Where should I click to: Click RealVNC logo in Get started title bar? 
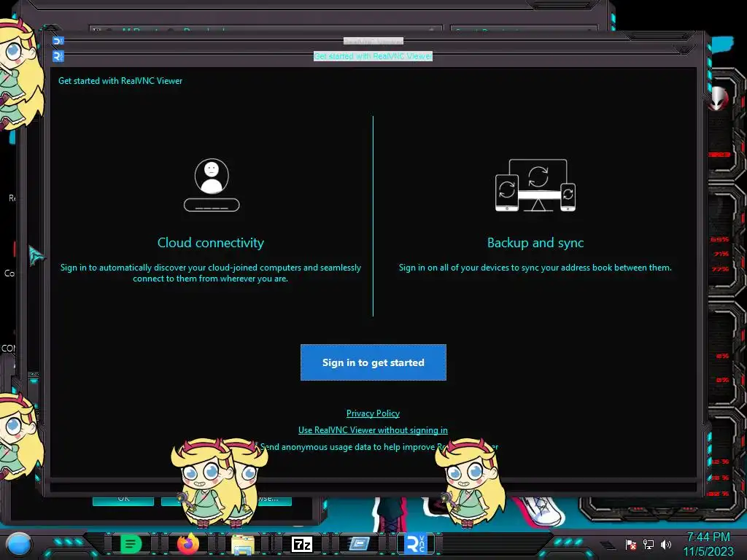pyautogui.click(x=58, y=56)
